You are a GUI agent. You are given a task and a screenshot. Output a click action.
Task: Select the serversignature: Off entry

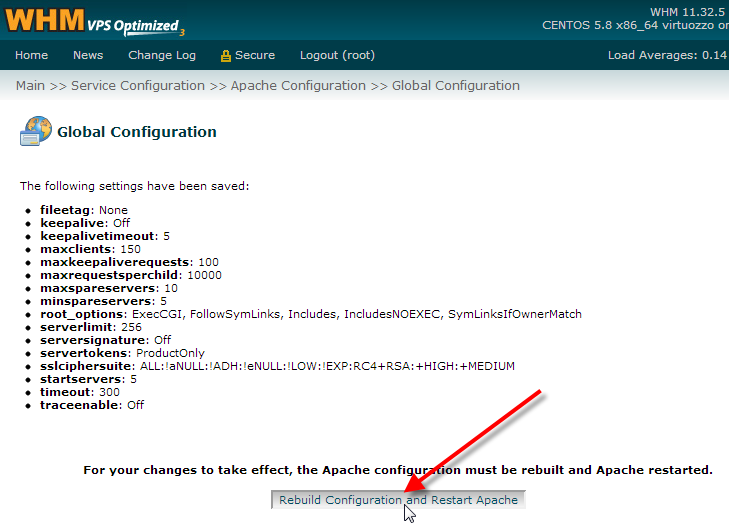(x=106, y=340)
